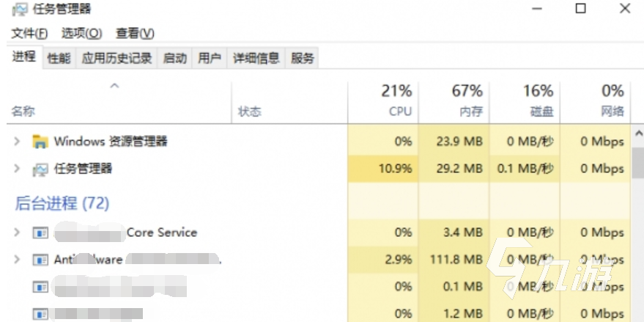Expand the 任务管理器 process row
644x322 pixels.
pyautogui.click(x=17, y=169)
